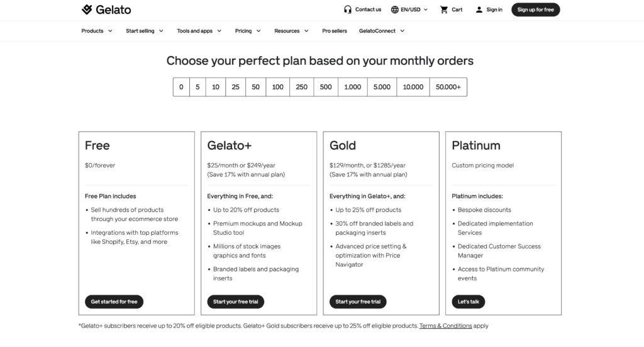The height and width of the screenshot is (347, 644).
Task: Expand the Products dropdown menu
Action: pos(97,31)
